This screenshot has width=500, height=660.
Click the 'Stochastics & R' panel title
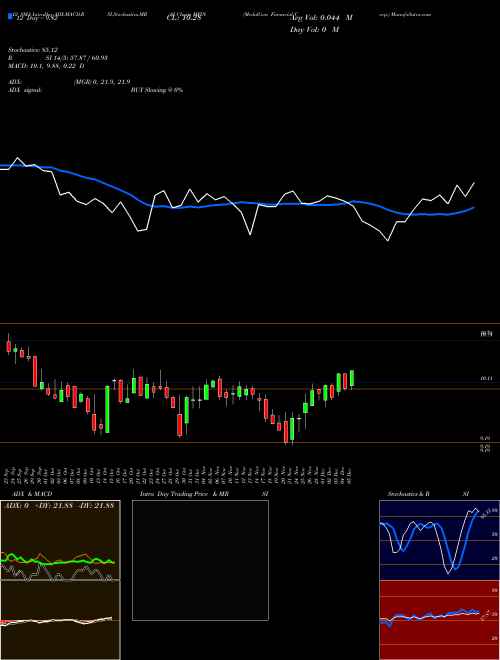coord(409,494)
